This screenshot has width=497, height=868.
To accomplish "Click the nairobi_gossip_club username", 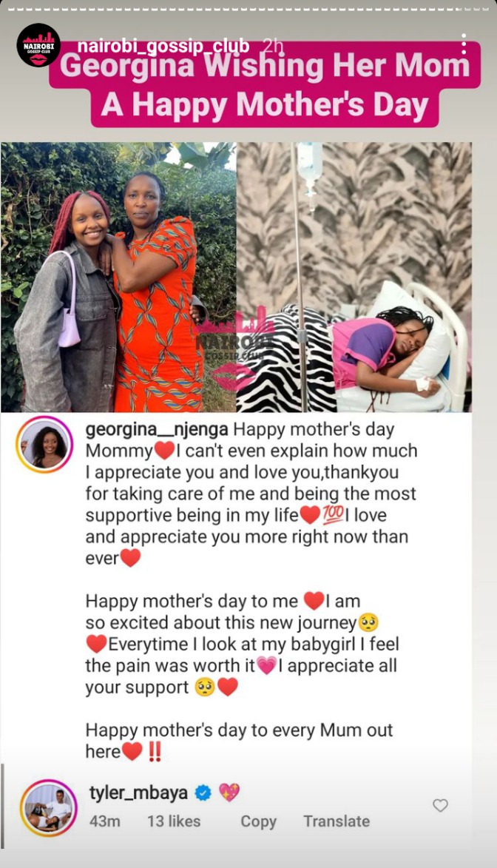I will click(163, 46).
